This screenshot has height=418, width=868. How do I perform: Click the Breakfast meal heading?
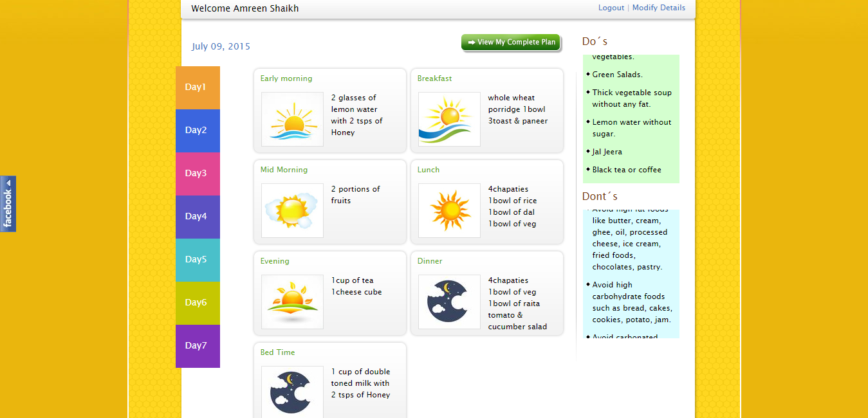[x=434, y=78]
